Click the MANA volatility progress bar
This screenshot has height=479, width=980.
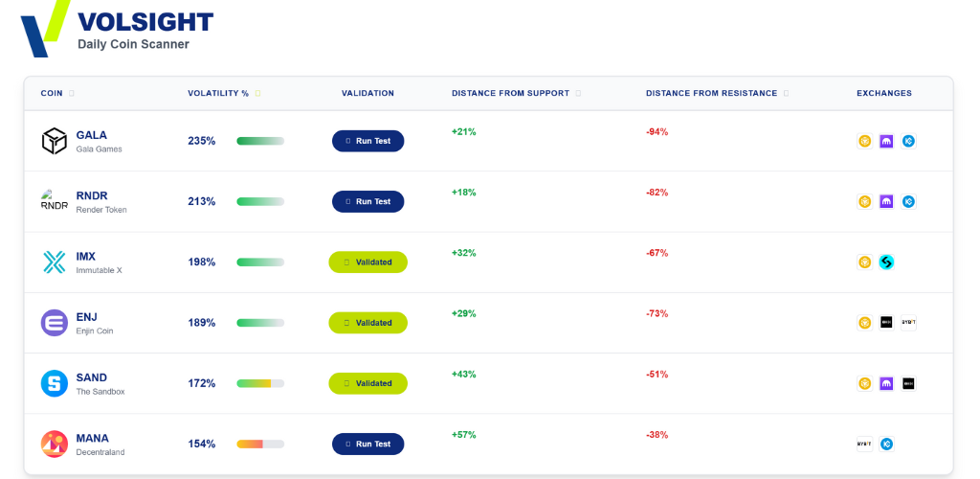260,445
